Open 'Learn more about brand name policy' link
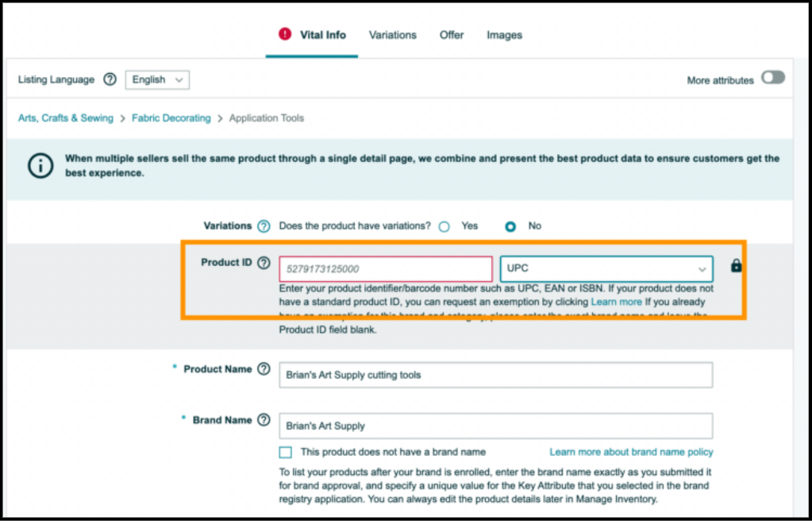This screenshot has height=521, width=812. tap(631, 452)
